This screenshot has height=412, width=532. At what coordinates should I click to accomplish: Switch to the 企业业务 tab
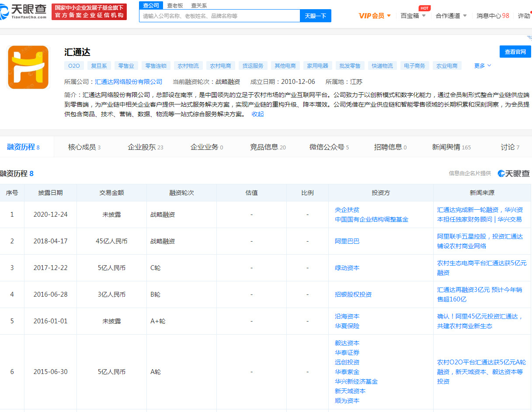(x=207, y=147)
